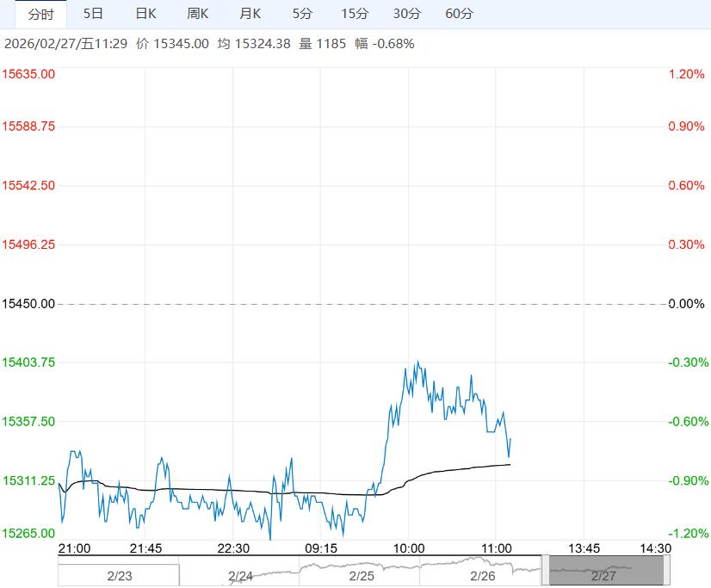This screenshot has width=711, height=588.
Task: Select the 5分 five-minute chart tab
Action: tap(302, 14)
